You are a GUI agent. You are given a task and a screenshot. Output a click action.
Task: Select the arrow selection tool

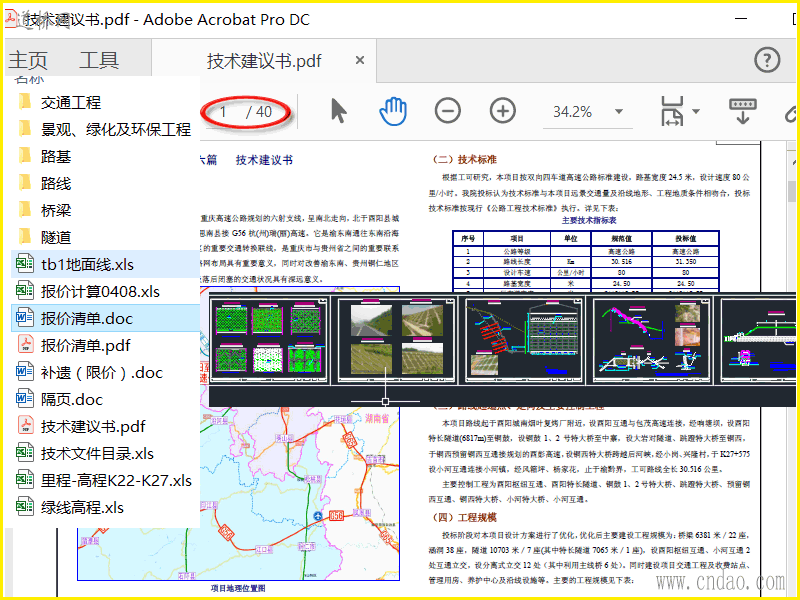pos(338,111)
